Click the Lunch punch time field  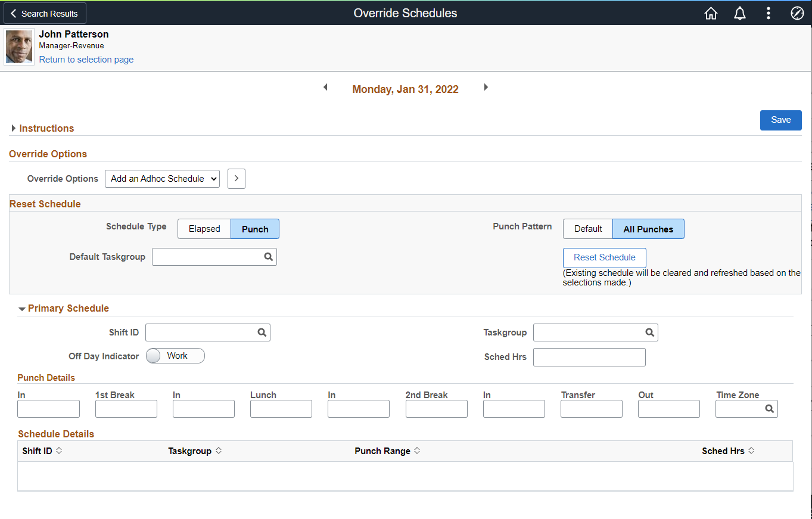[281, 409]
